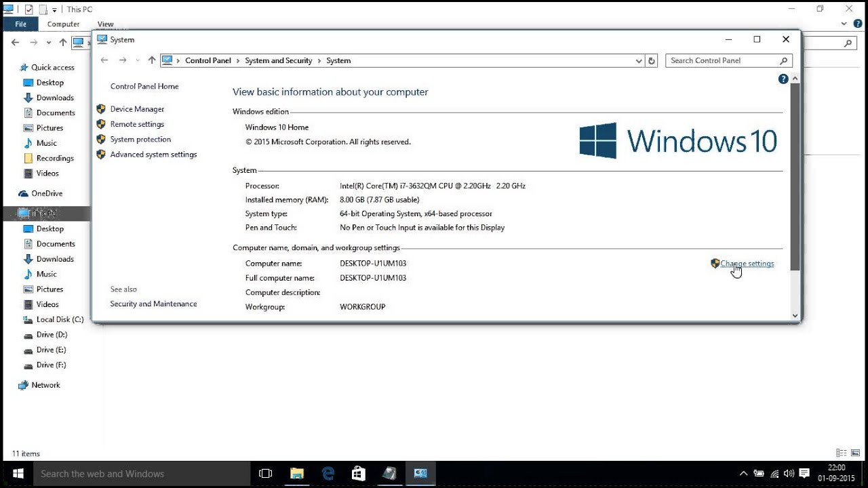
Task: Switch to details view in This PC status bar
Action: pyautogui.click(x=842, y=453)
